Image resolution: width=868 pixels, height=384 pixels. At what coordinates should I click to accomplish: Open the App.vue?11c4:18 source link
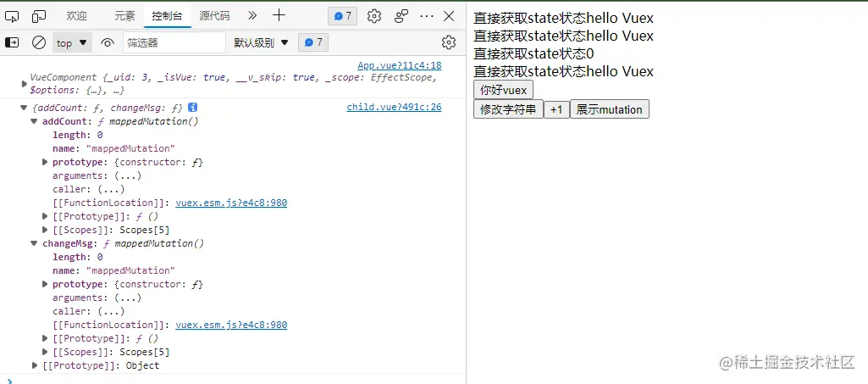click(x=400, y=65)
